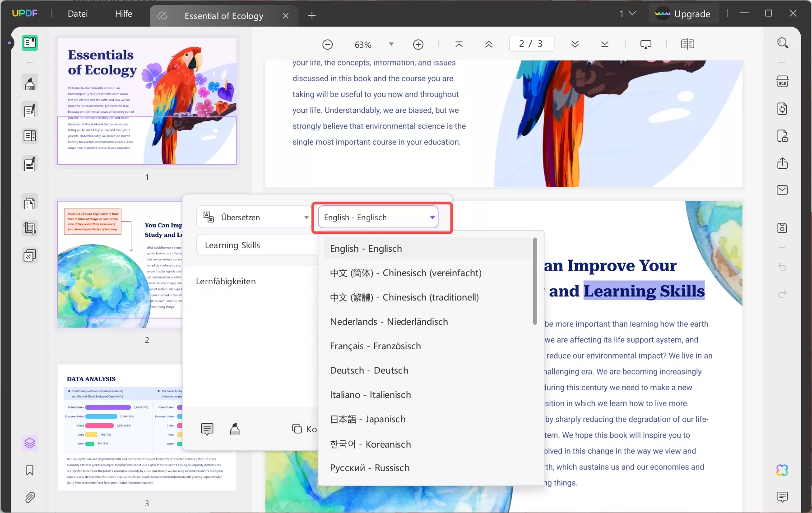Open the Bookmarks panel
The width and height of the screenshot is (812, 513).
[x=30, y=471]
